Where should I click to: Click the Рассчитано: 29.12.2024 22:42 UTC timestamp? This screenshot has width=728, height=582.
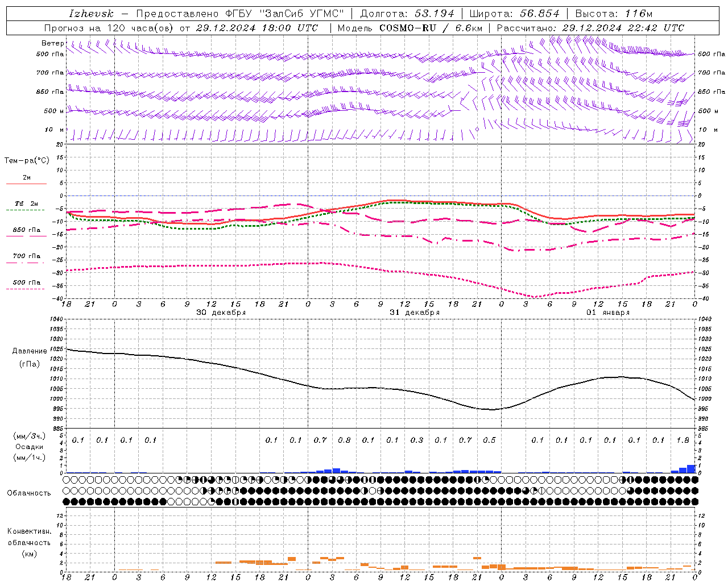click(x=590, y=28)
